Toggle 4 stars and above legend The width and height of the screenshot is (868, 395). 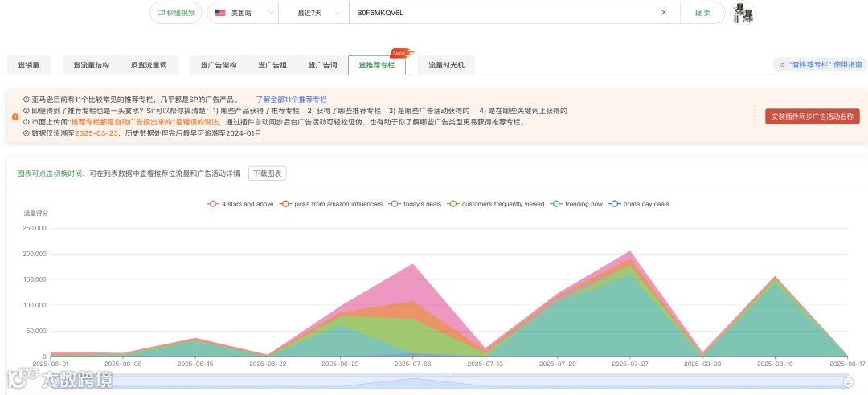pyautogui.click(x=240, y=204)
